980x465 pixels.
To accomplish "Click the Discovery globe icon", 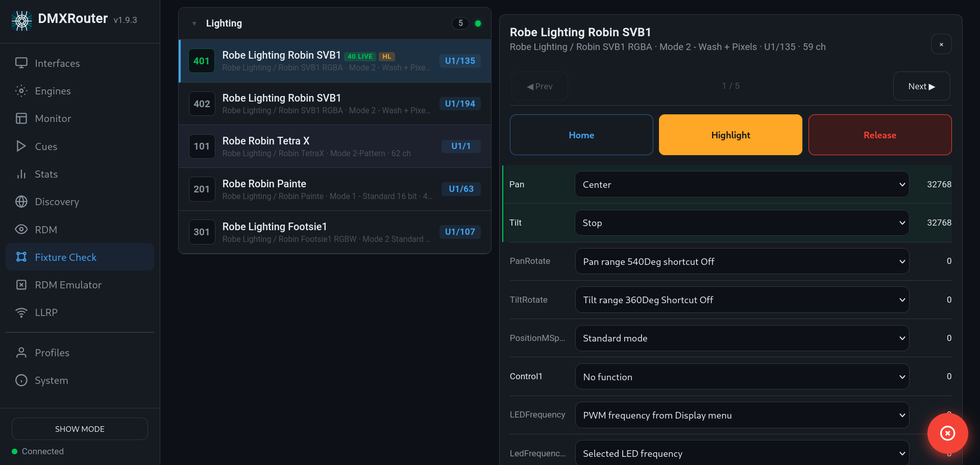I will [21, 202].
